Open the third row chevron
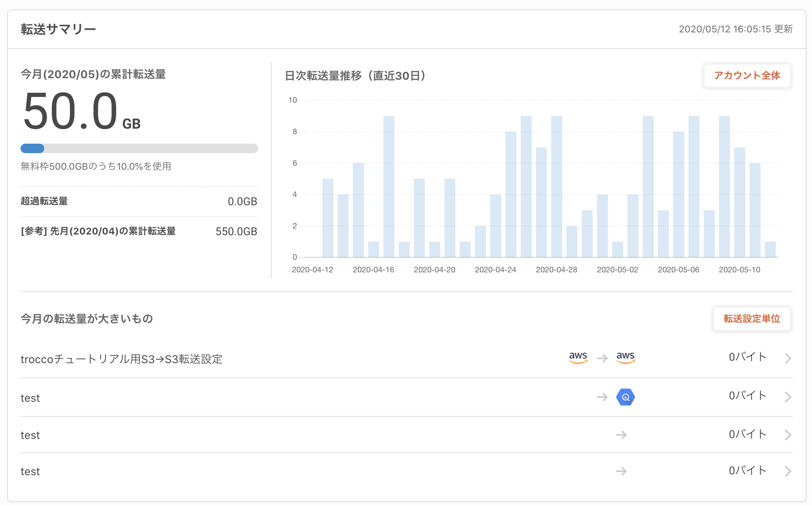The image size is (812, 506). click(788, 435)
